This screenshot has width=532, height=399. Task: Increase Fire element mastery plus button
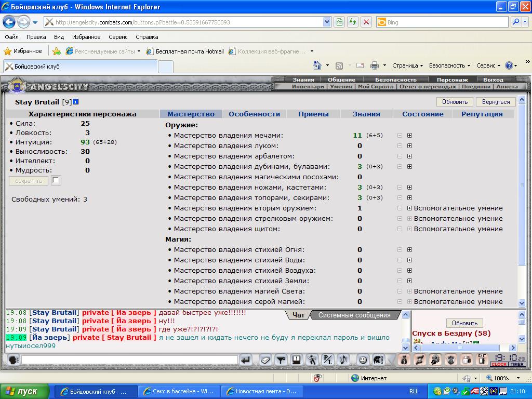pyautogui.click(x=409, y=250)
